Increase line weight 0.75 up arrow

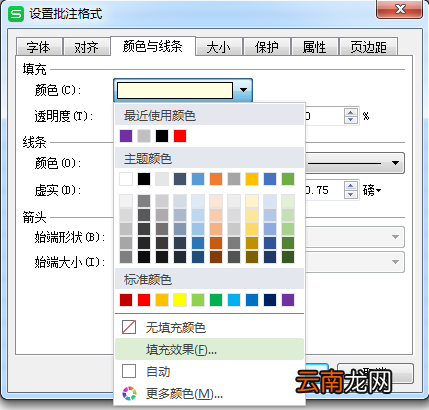(x=350, y=186)
